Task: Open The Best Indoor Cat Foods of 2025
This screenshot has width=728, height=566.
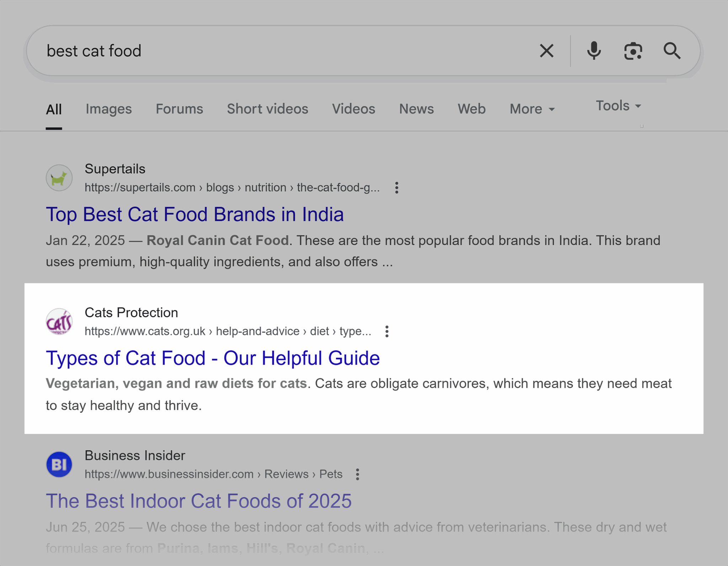Action: tap(199, 501)
